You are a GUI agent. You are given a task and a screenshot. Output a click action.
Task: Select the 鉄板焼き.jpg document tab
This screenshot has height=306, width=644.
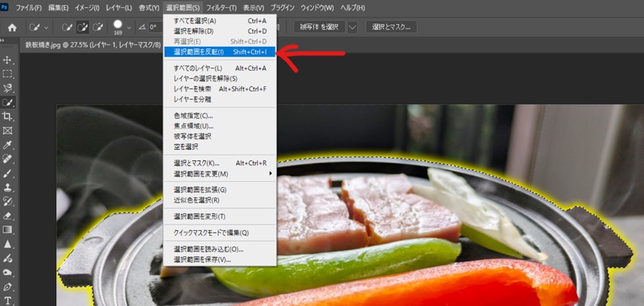[x=93, y=45]
